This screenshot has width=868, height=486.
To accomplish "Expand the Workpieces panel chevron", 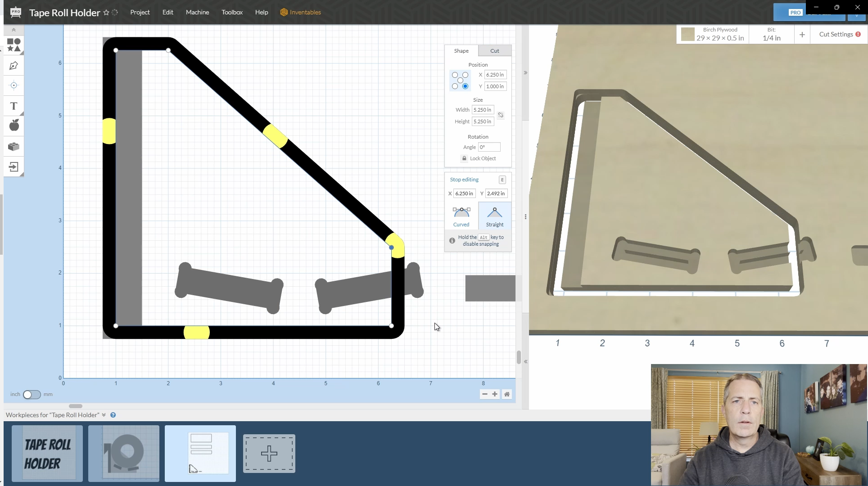I will pos(104,415).
